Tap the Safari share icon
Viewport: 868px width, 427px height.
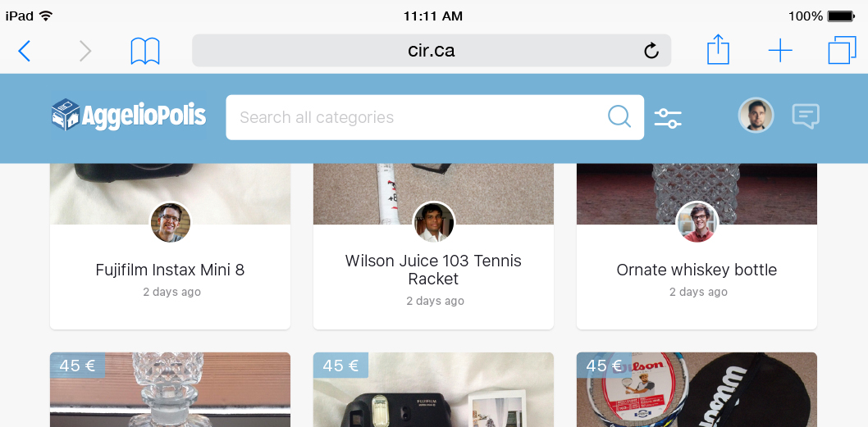[x=718, y=50]
